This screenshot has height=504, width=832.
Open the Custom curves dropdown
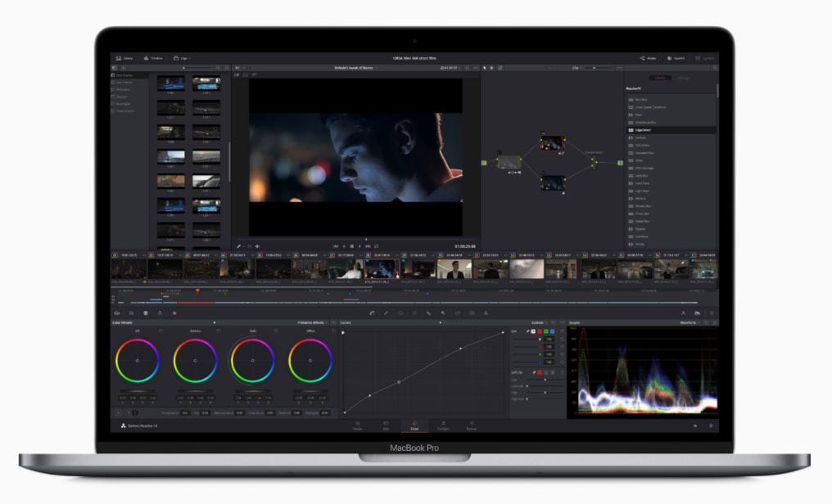539,322
